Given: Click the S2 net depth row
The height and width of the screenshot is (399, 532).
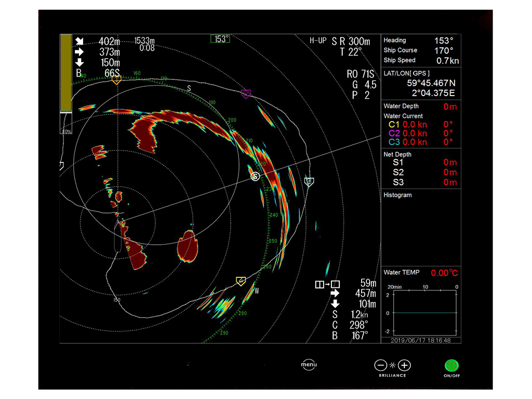Looking at the screenshot, I should 425,172.
